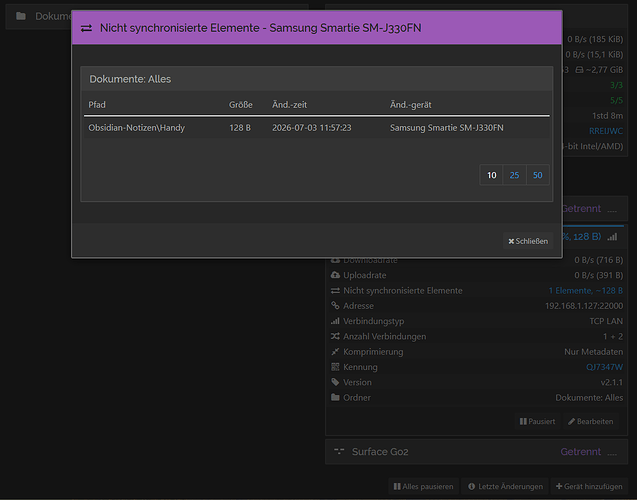Sort by the Änd.-gerät column header
This screenshot has width=637, height=500.
pos(410,105)
